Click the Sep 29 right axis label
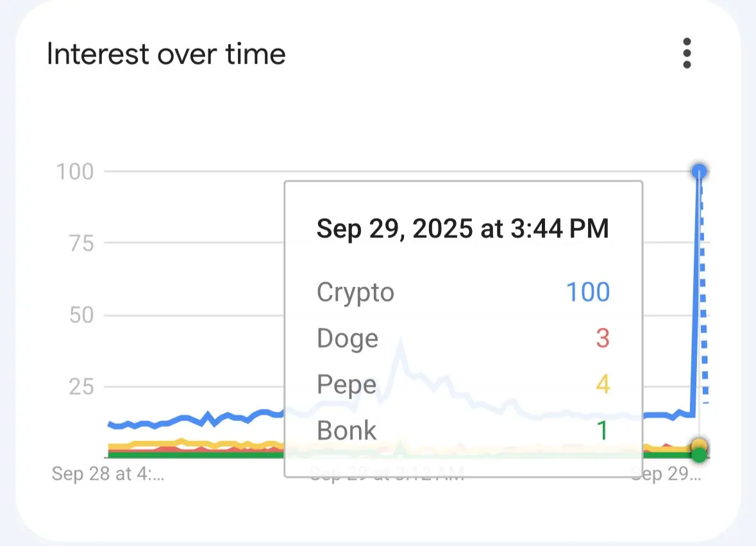Viewport: 756px width, 546px height. 666,474
